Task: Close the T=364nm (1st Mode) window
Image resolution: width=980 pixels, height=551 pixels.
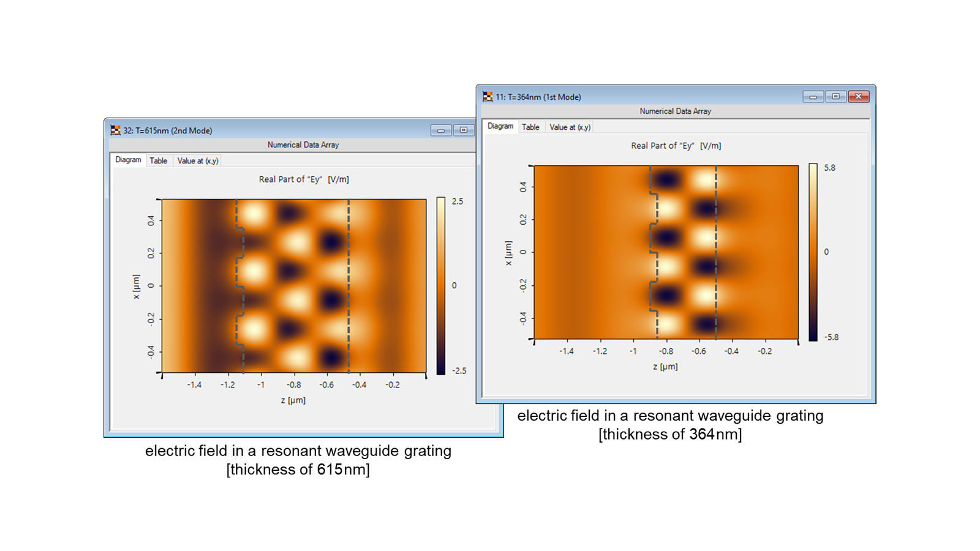Action: (x=859, y=97)
